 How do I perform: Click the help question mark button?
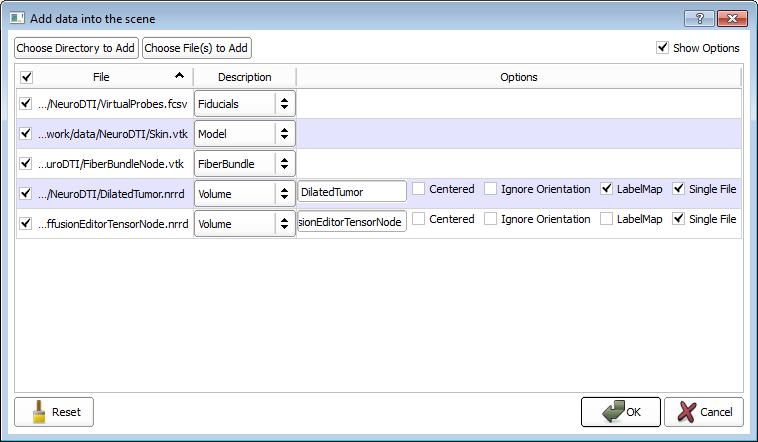coord(699,18)
